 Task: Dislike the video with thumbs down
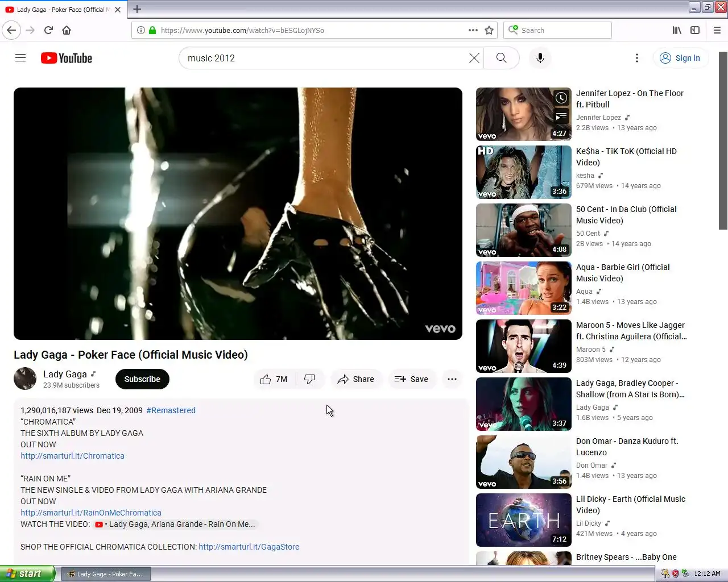(x=309, y=379)
